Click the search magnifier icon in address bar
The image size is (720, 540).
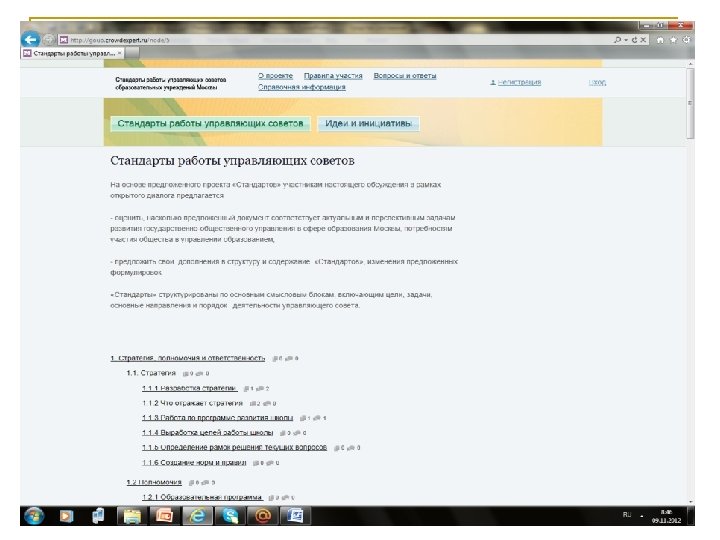coord(618,40)
